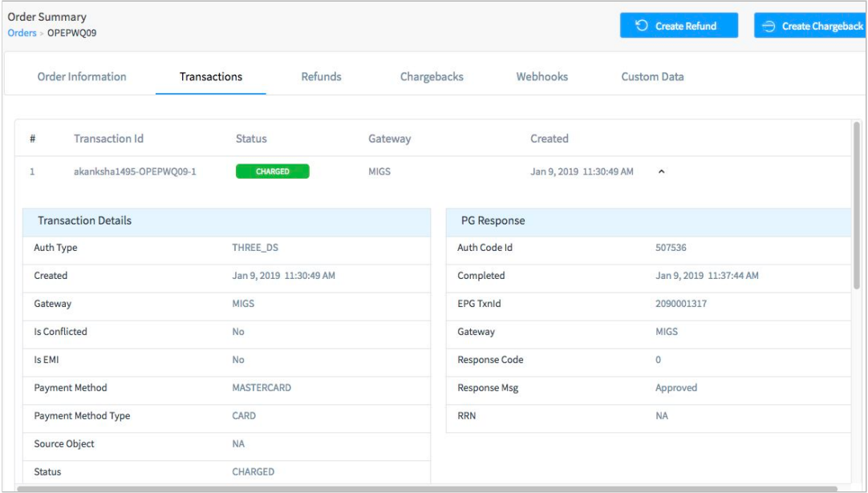
Task: Click the CHARGED value in Transaction Details
Action: (x=253, y=472)
